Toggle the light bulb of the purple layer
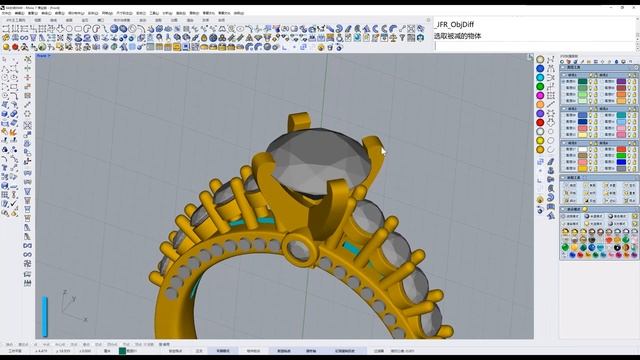Screen dimensions: 640x360 pyautogui.click(x=629, y=82)
